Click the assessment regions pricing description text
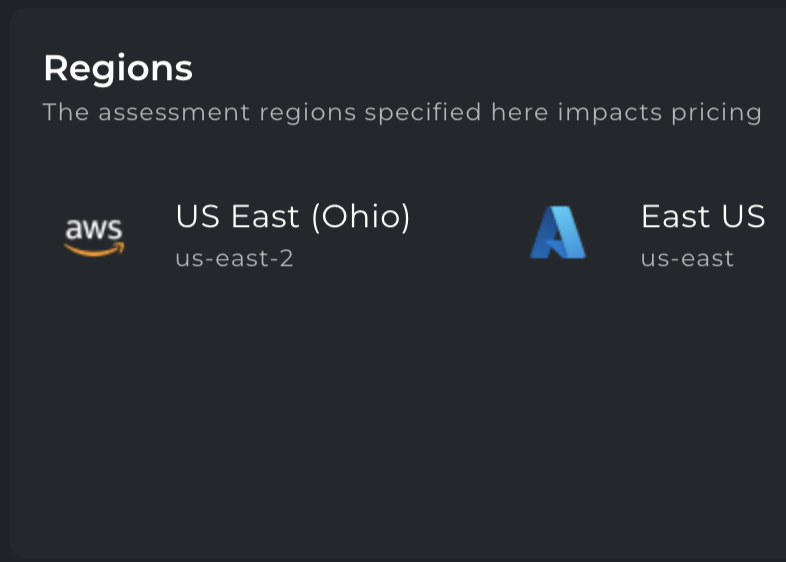Viewport: 786px width, 562px height. (x=402, y=112)
